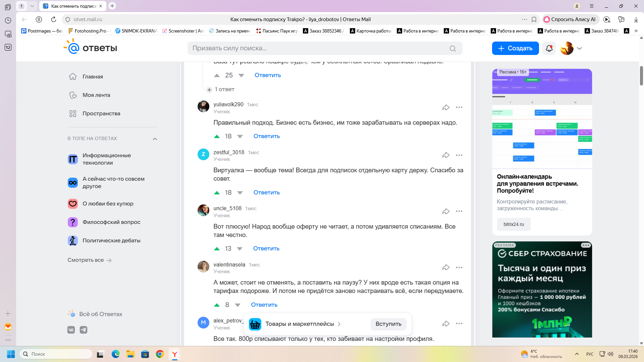This screenshot has width=644, height=362.
Task: Click the notifications bell icon
Action: click(549, 48)
